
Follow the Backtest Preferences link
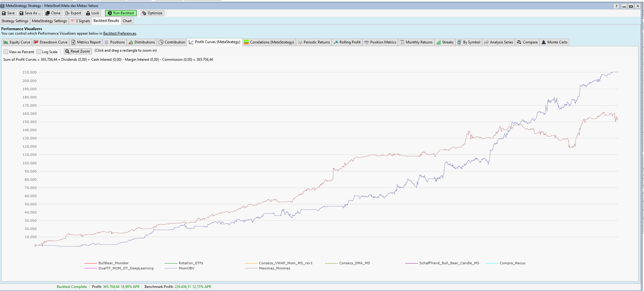click(119, 33)
